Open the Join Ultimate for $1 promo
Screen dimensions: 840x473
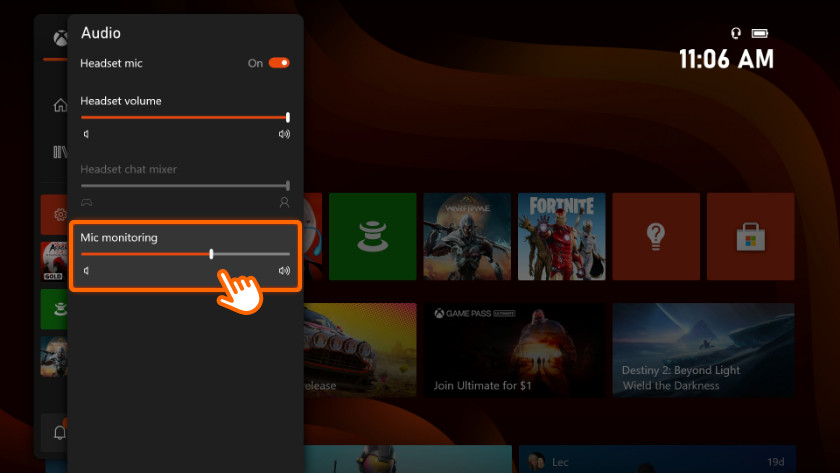coord(510,350)
